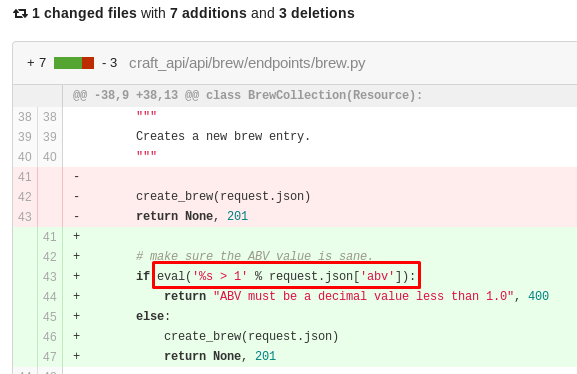Click the minus marker on deleted line 42
Viewport: 577px width, 374px height.
point(77,196)
